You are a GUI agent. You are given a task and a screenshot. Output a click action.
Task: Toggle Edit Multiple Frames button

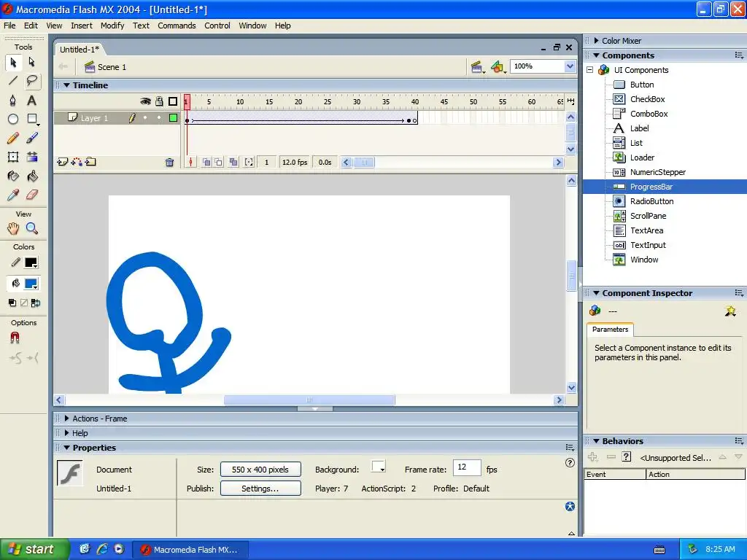(x=233, y=163)
